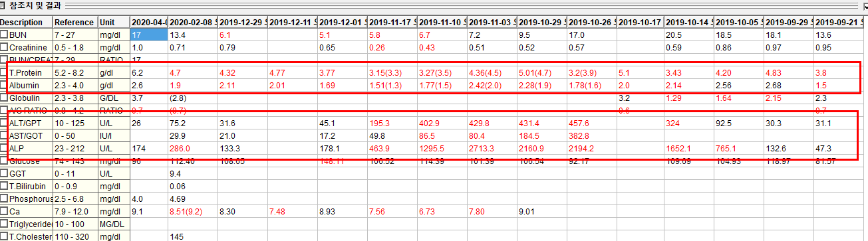Click the Albumin reference range 2.3 - 4.0
Viewport: 868px width, 241px height.
click(x=75, y=85)
